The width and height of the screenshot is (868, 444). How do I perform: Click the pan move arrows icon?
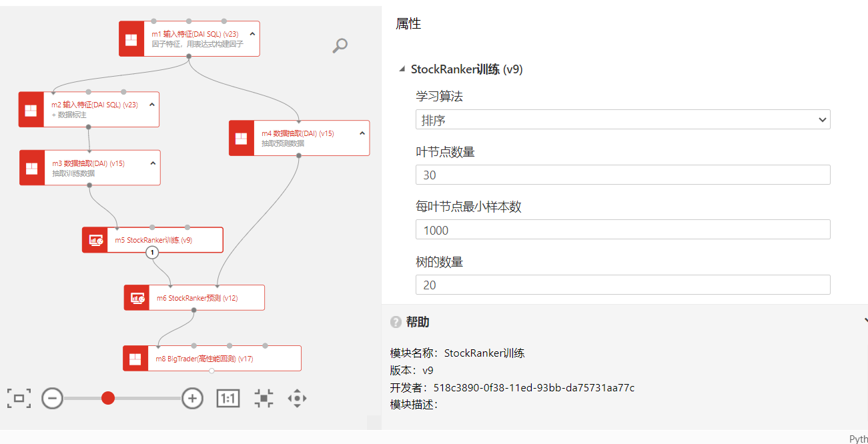pyautogui.click(x=297, y=399)
